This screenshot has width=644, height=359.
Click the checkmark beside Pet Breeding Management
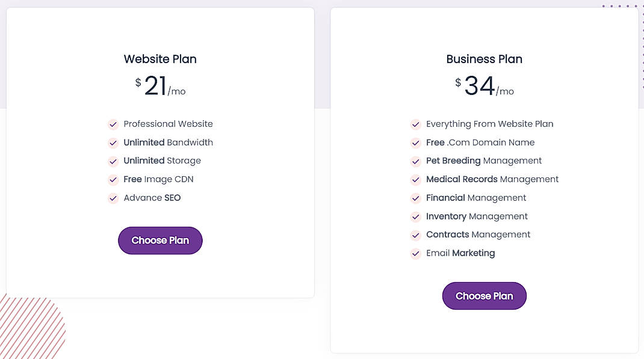tap(416, 161)
